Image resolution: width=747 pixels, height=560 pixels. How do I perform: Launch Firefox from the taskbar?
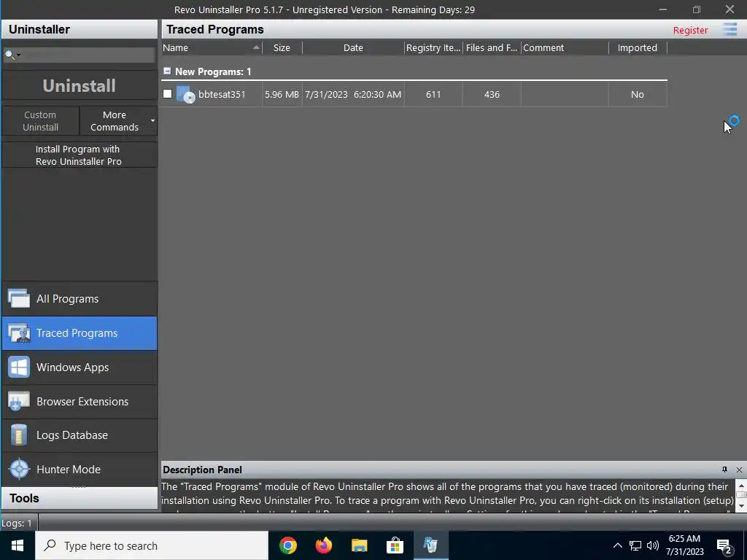[x=323, y=545]
